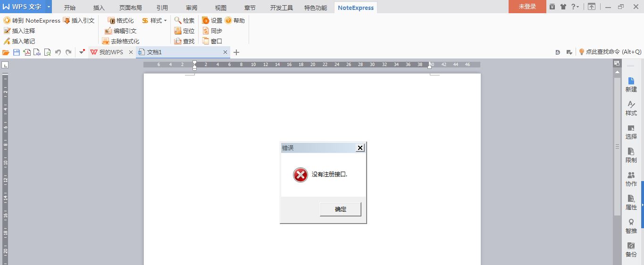Click 窗口 command
This screenshot has width=644, height=265.
pyautogui.click(x=212, y=41)
